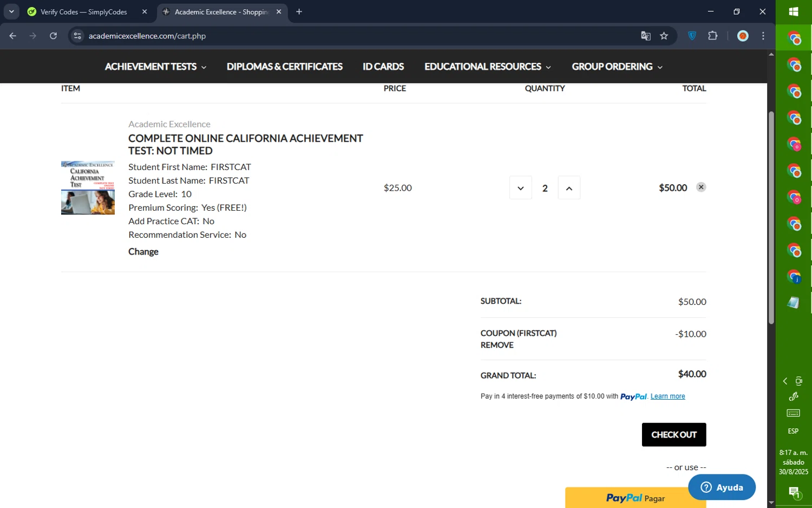Click the page vertical scrollbar thumb
812x508 pixels.
tap(771, 218)
